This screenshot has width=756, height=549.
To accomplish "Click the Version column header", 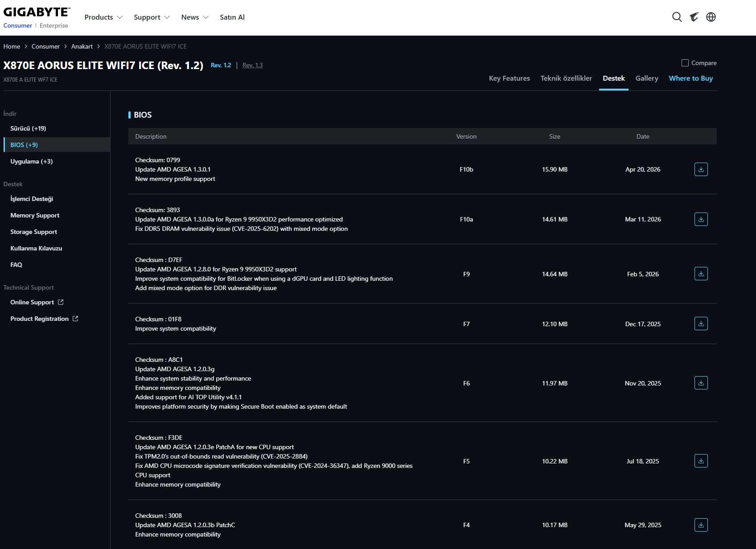I will coord(466,136).
